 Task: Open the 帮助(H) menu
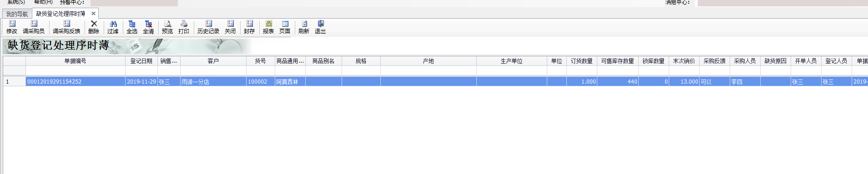(x=43, y=2)
